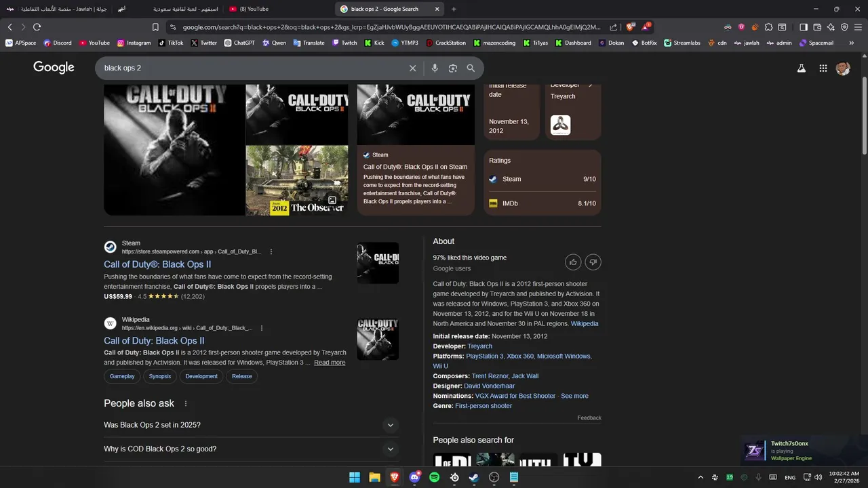The image size is (868, 488).
Task: Click 'Read more' in Wikipedia snippet
Action: pos(330,363)
